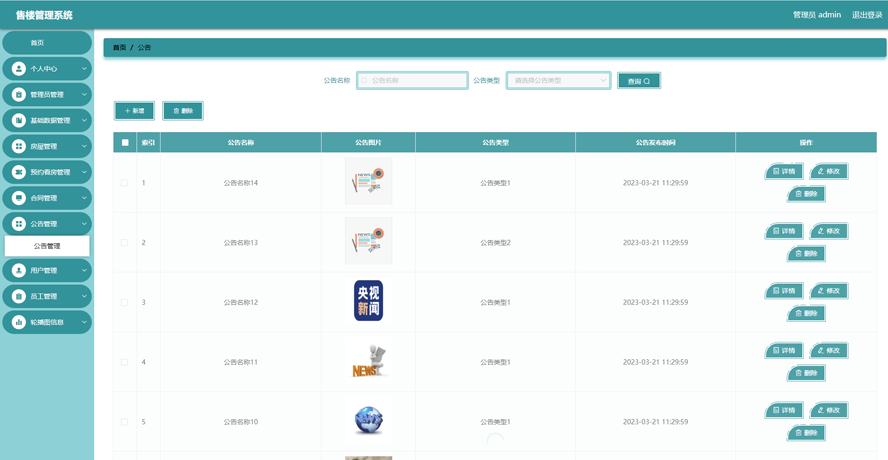
Task: Click the globe thumbnail of 公告名称10
Action: 369,420
